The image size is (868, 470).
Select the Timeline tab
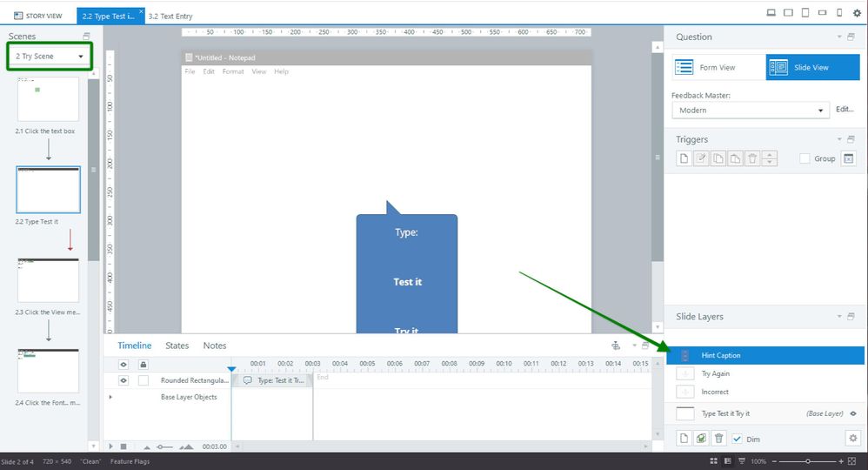coord(135,346)
